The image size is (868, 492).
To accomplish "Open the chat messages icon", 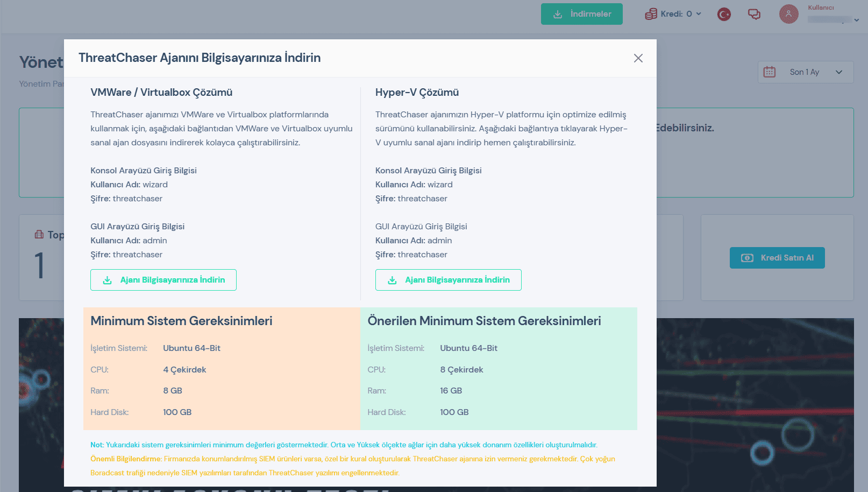I will click(x=754, y=14).
